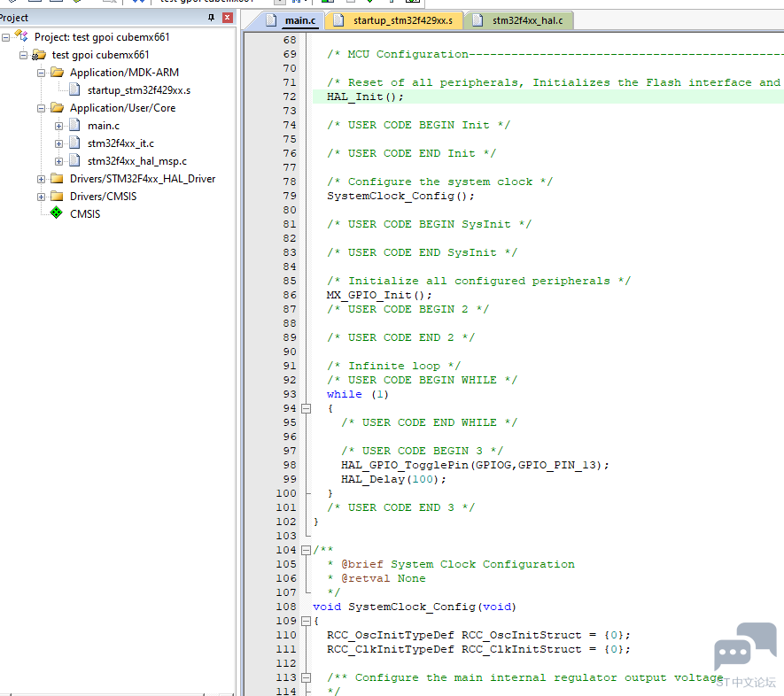Select the Drivers/STM32F4xx_HAL_Driver group
The image size is (784, 696).
pos(143,178)
